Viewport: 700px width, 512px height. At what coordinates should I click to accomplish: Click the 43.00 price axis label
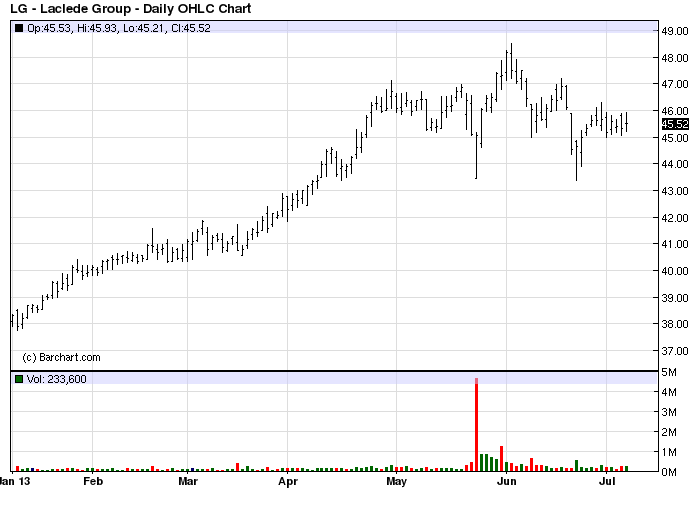click(675, 191)
